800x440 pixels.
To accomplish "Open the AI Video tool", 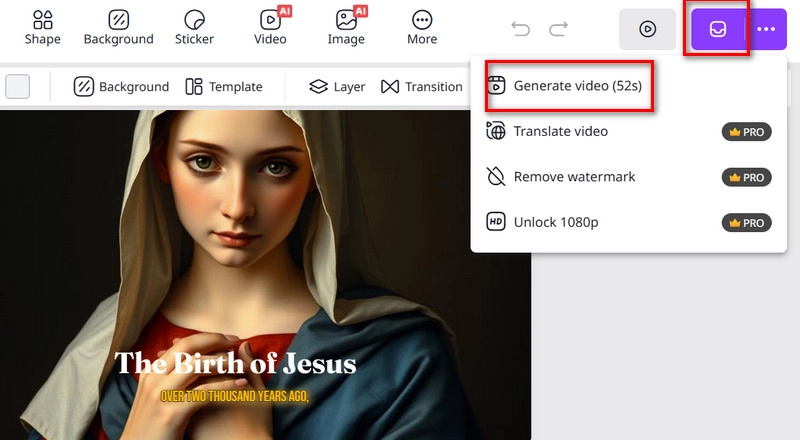I will click(x=270, y=28).
